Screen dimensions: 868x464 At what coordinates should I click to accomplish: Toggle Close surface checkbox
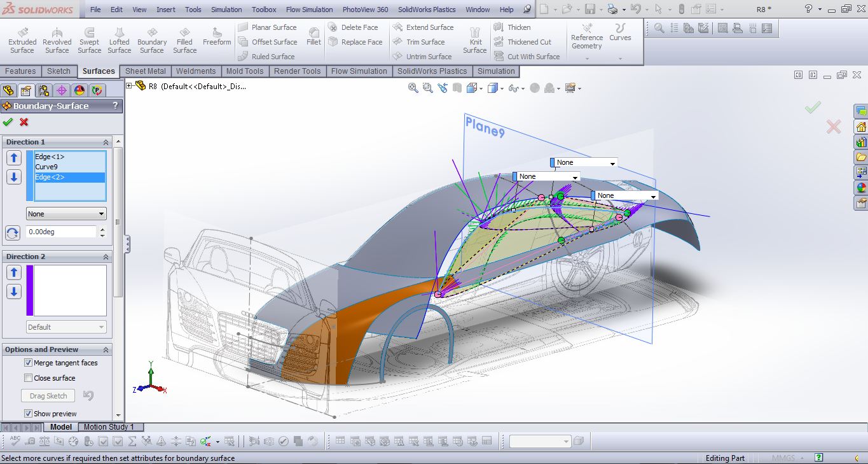tap(28, 378)
